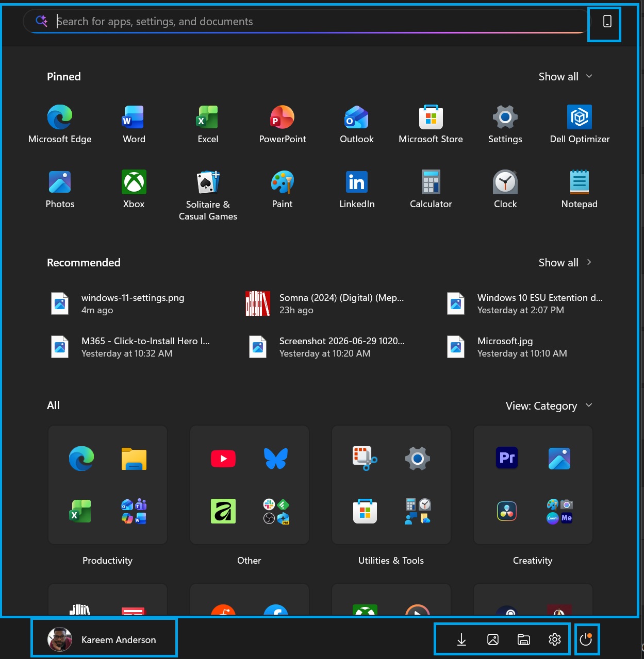Open the View: Category dropdown

tap(549, 405)
